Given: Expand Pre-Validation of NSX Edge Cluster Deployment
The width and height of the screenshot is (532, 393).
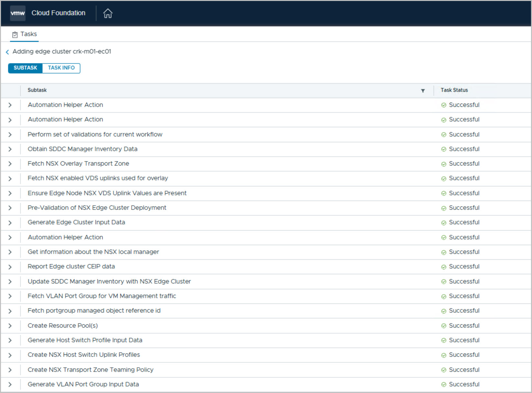Looking at the screenshot, I should click(10, 208).
